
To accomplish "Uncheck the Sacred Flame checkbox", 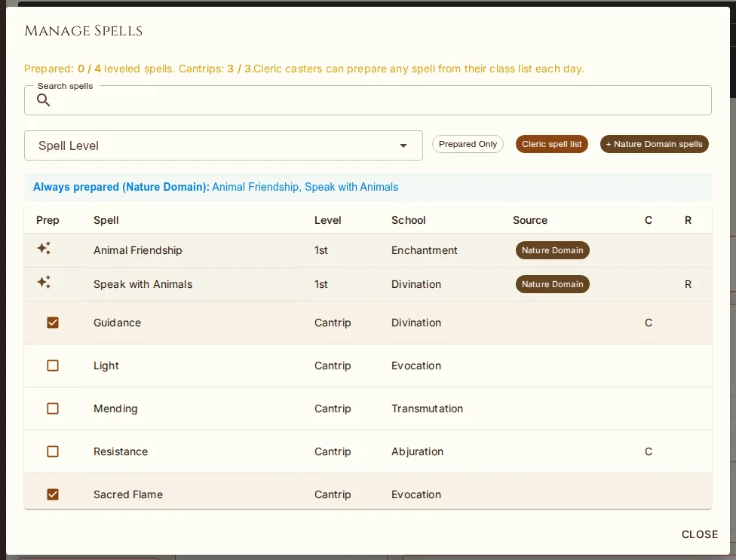I will point(53,494).
